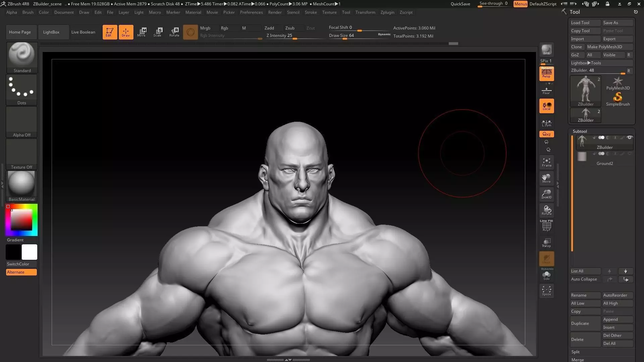Open the Brush menu

(x=28, y=12)
